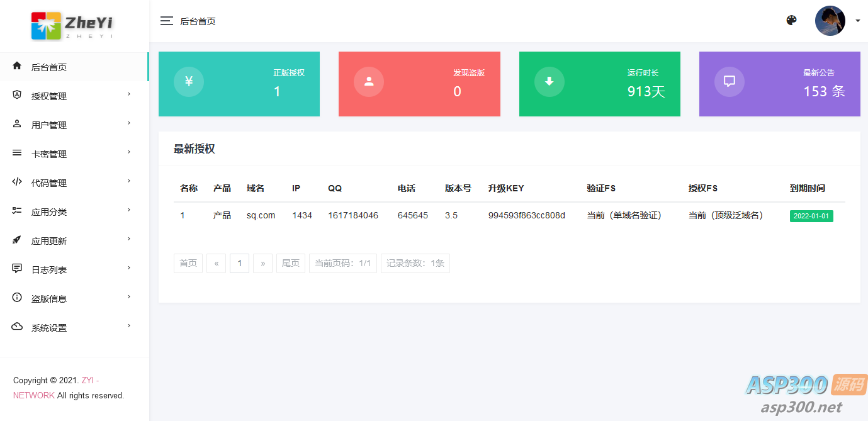Click the 1434 IP cell
Viewport: 868px width, 421px height.
pyautogui.click(x=302, y=215)
